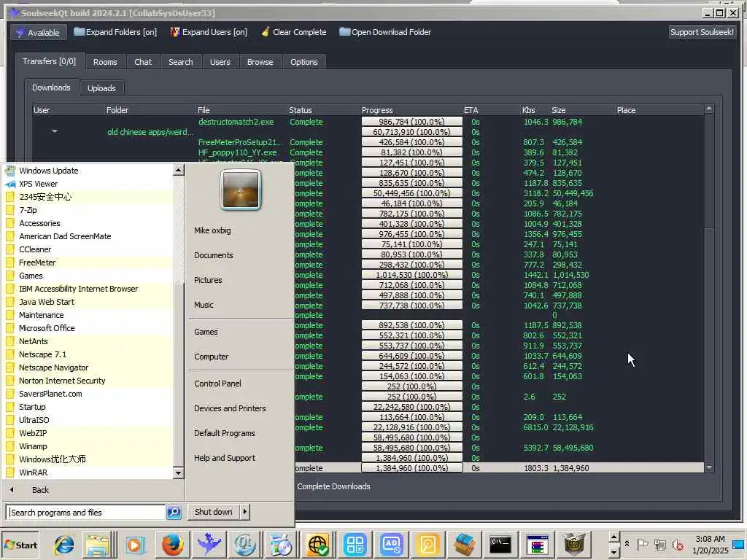
Task: Click the Action Center flag tray icon
Action: (642, 544)
